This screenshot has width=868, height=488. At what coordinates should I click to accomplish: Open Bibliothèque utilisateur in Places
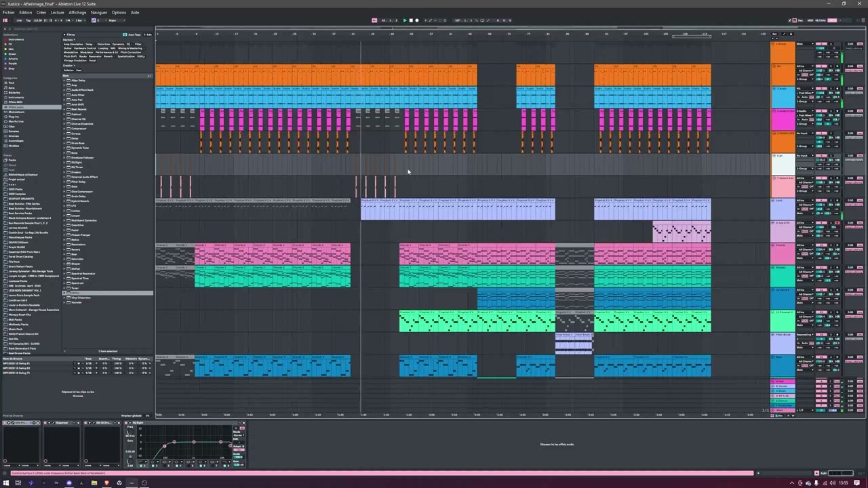(x=22, y=175)
